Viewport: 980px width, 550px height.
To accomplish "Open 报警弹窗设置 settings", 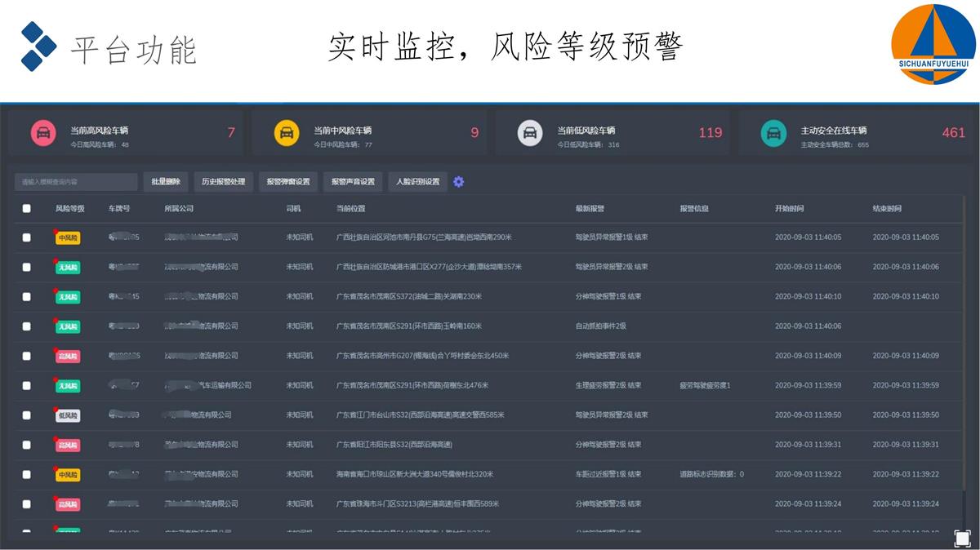I will point(288,182).
